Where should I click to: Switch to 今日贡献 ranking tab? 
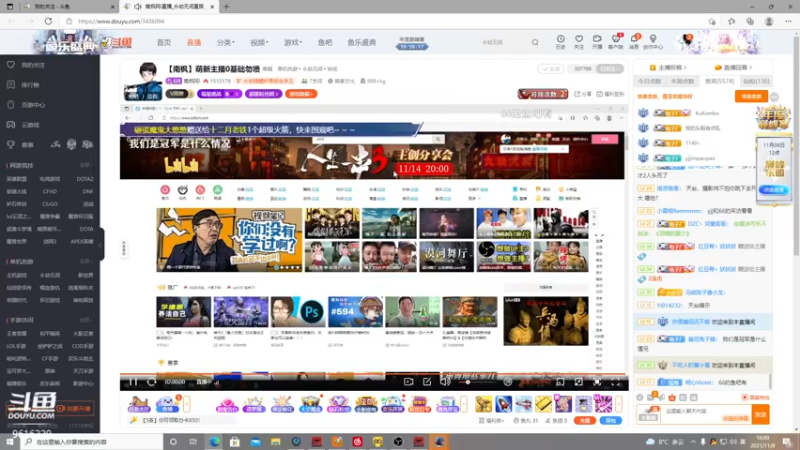(649, 81)
